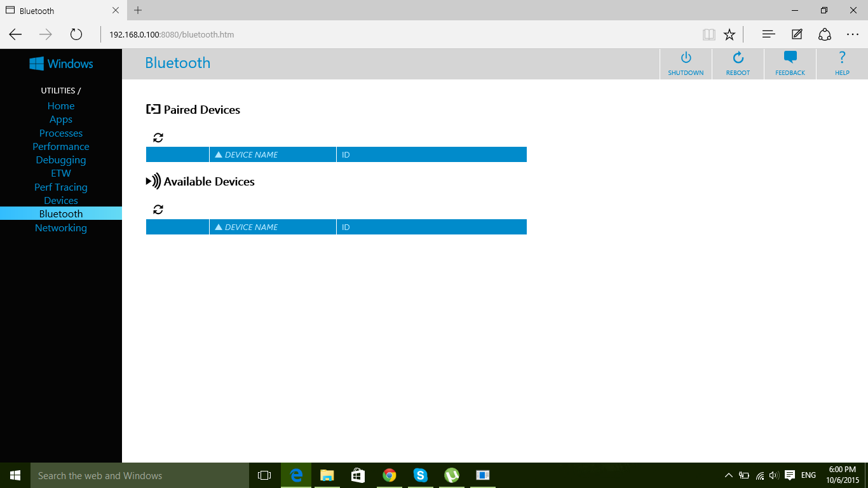Screen dimensions: 868x488
Task: Open Edge More actions menu
Action: pyautogui.click(x=853, y=34)
